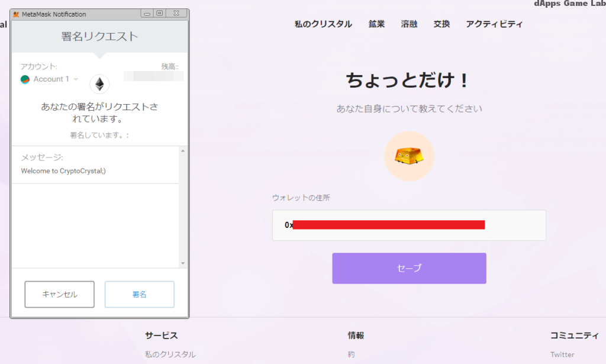
Task: Open the Twitter link under コミュニティ
Action: 562,355
